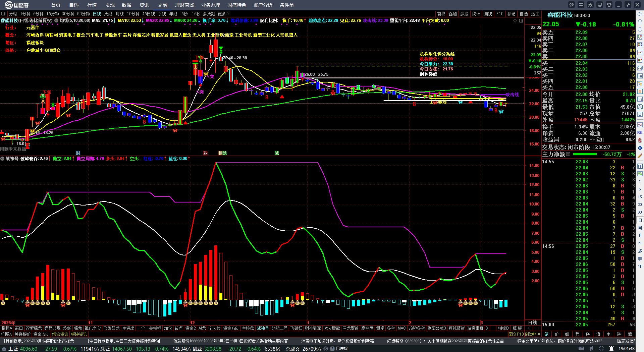The width and height of the screenshot is (644, 352).
Task: Expand the 扩展 panel at bottom left
Action: [x=6, y=334]
